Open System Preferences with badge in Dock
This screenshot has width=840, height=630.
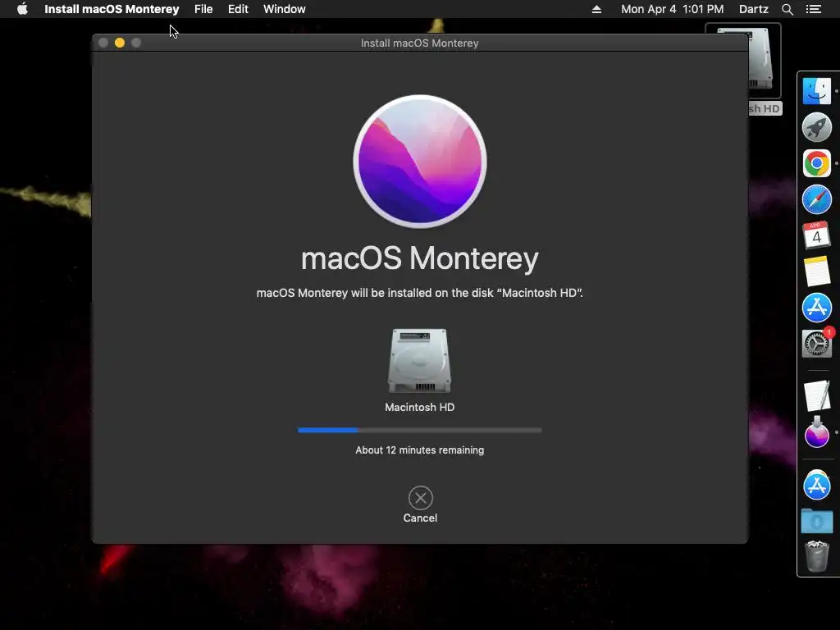(x=816, y=343)
